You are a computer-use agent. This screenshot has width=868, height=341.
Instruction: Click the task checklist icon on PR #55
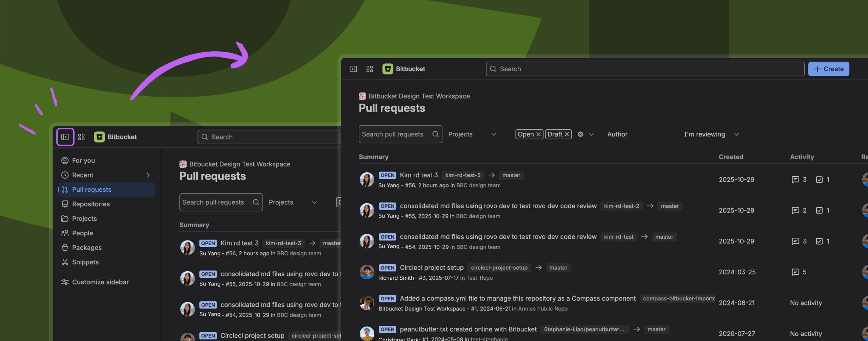[x=820, y=210]
